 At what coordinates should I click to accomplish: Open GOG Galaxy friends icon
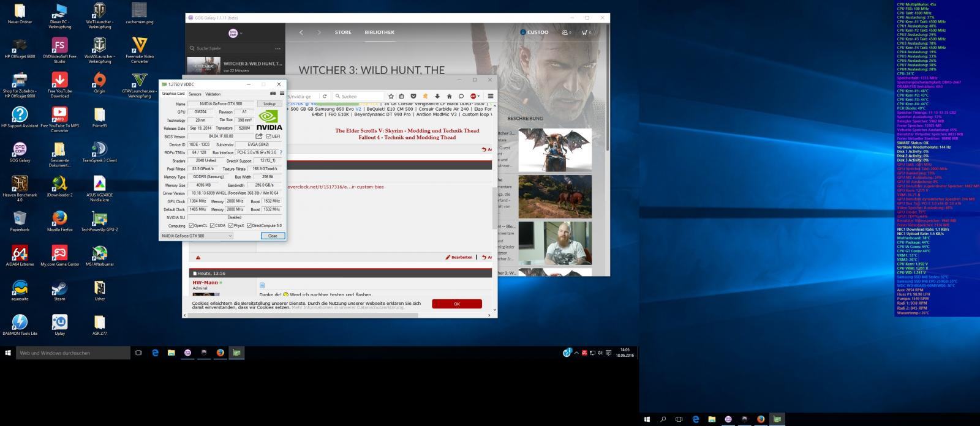coord(566,32)
